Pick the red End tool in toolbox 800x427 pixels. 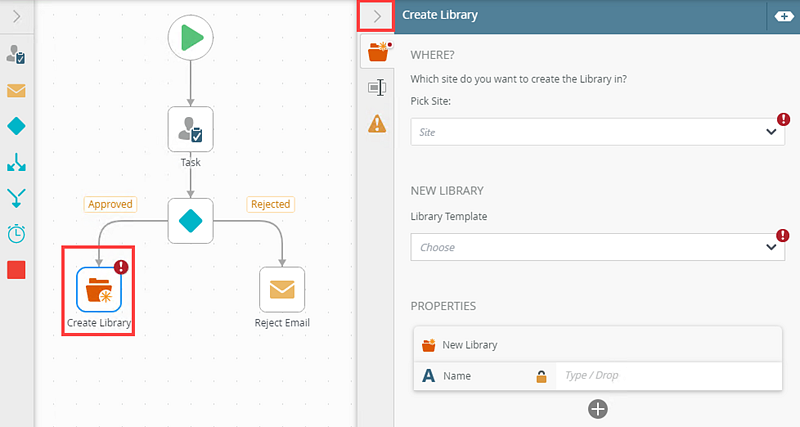pos(16,269)
